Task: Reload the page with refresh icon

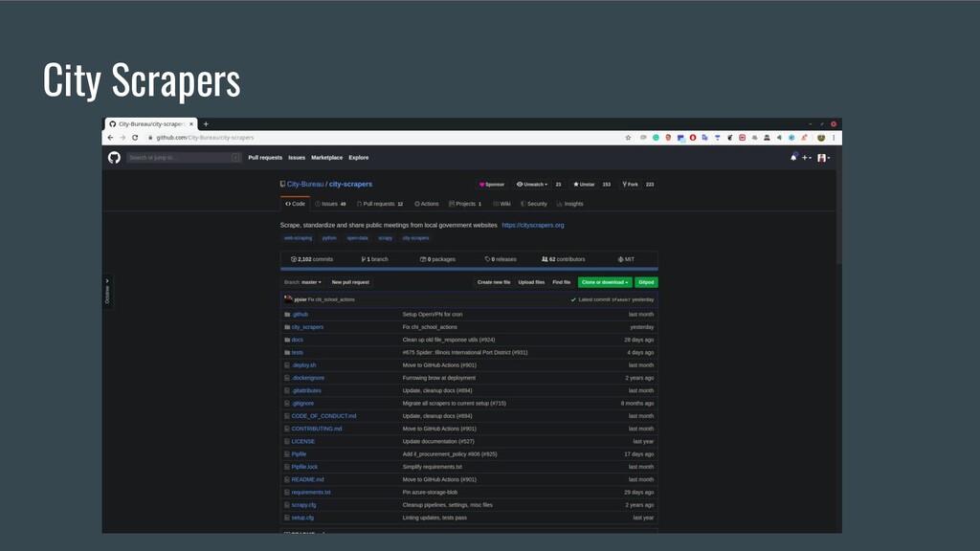Action: [x=135, y=138]
